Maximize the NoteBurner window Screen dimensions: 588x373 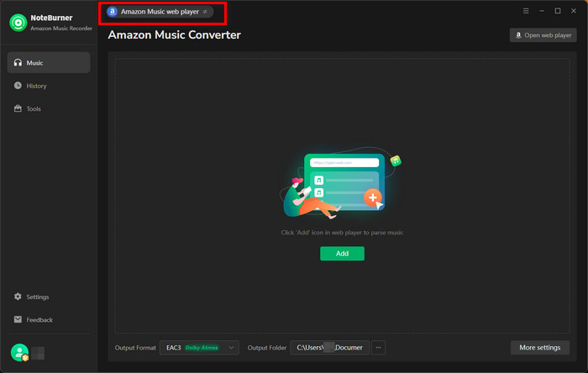[558, 11]
